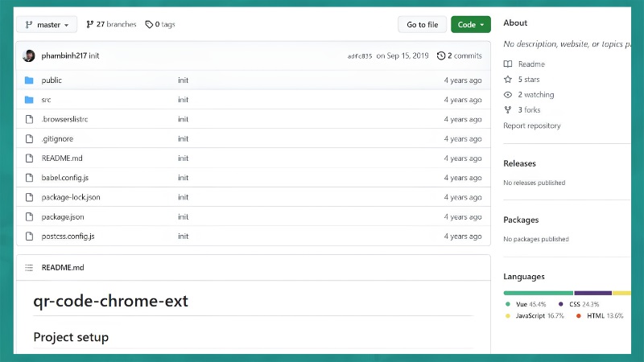Click the yellow JavaScript segment of language bar
The height and width of the screenshot is (362, 644).
621,293
